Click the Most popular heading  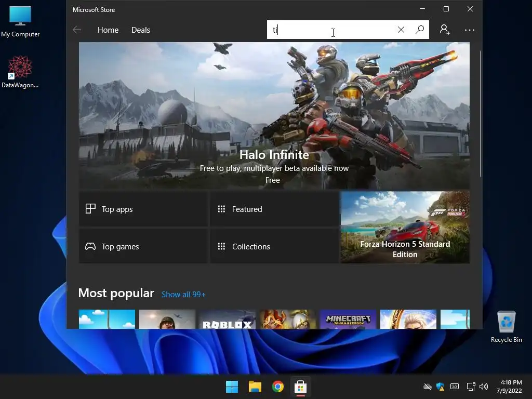pyautogui.click(x=116, y=293)
